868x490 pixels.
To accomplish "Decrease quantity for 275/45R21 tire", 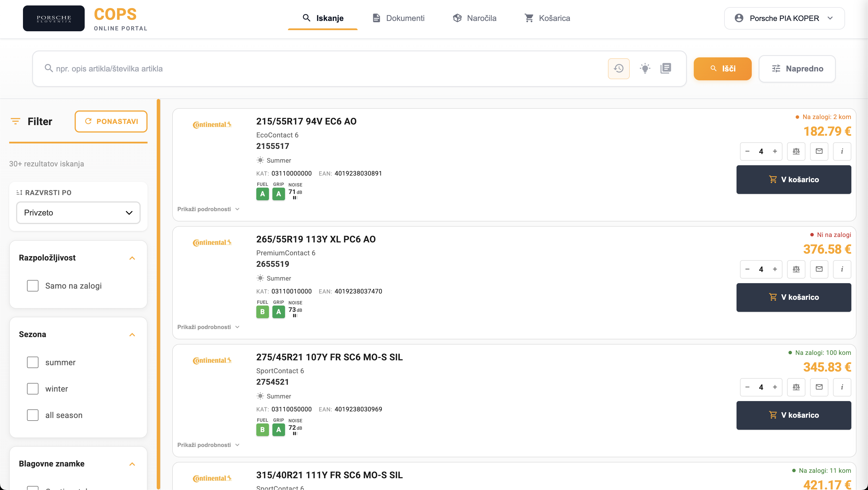I will point(747,387).
